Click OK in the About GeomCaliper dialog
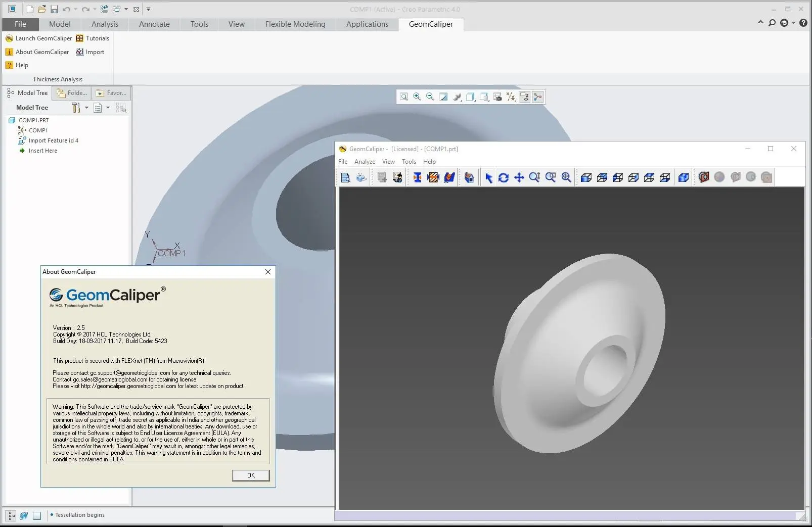Image resolution: width=812 pixels, height=527 pixels. (x=251, y=475)
